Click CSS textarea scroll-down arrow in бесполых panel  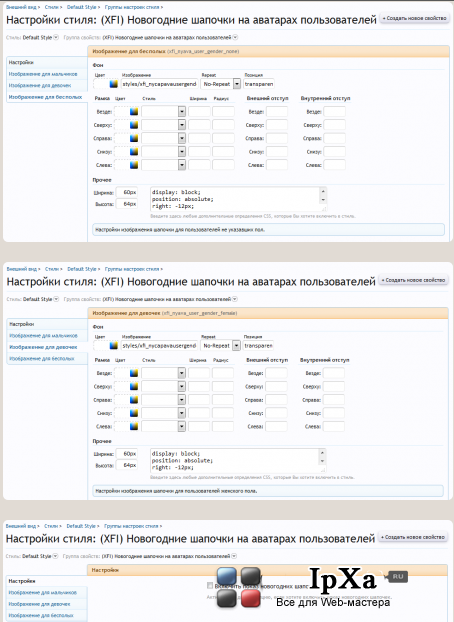click(323, 200)
